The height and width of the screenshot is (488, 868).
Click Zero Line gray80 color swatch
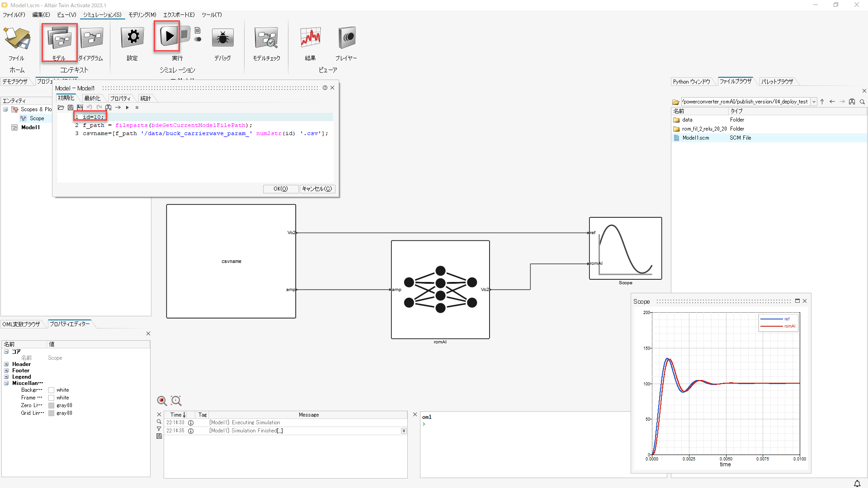52,406
